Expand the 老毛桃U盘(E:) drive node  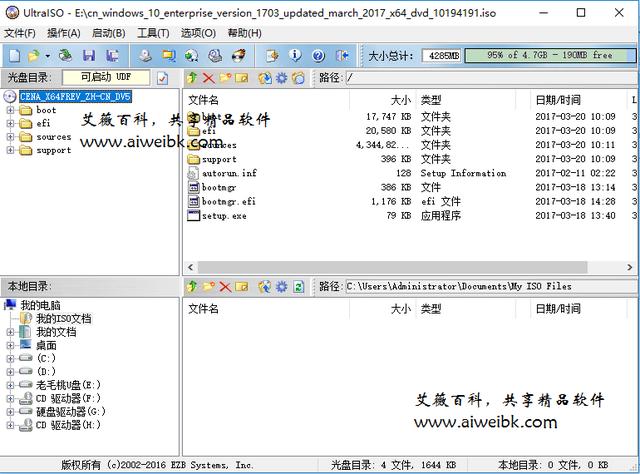[10, 385]
